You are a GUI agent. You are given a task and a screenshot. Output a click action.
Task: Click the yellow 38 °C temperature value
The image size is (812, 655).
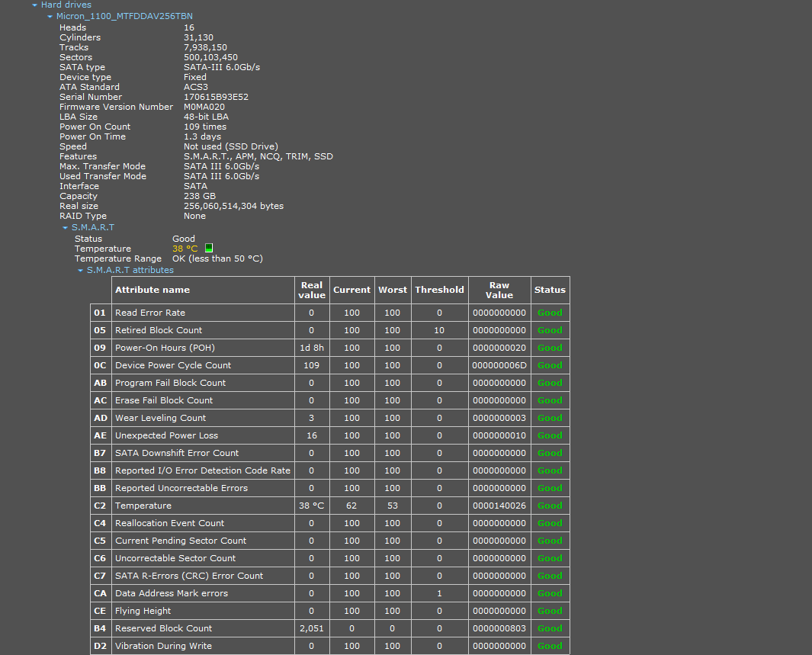tap(185, 249)
